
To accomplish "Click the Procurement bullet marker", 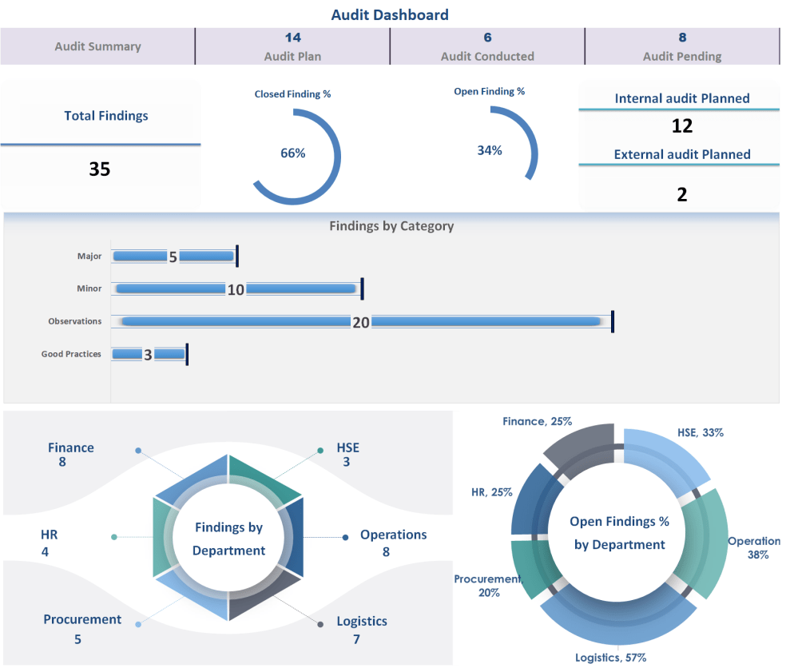I will click(137, 625).
